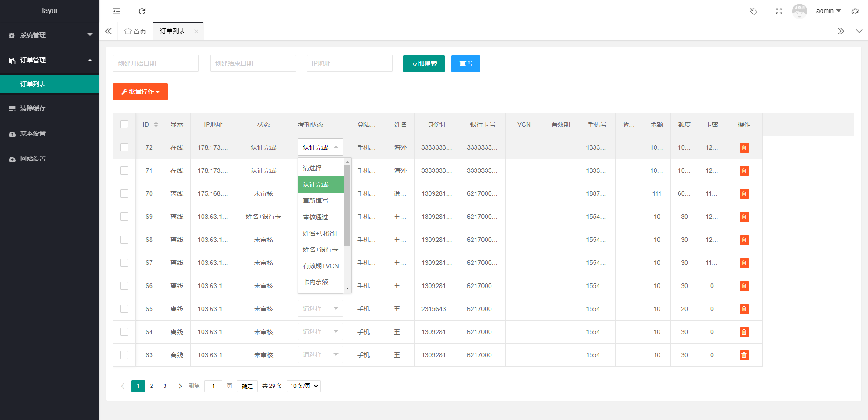
Task: Toggle fullscreen mode icon
Action: tap(778, 11)
